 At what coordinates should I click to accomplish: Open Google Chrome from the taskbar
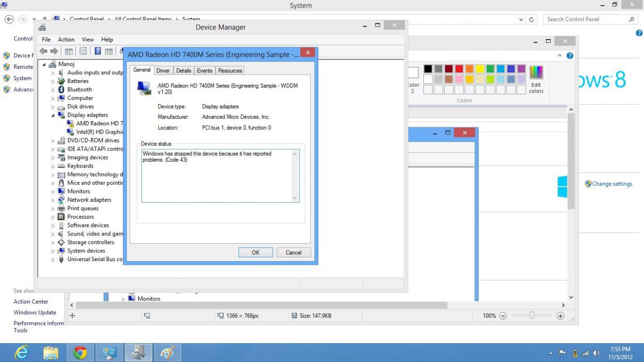pos(80,353)
